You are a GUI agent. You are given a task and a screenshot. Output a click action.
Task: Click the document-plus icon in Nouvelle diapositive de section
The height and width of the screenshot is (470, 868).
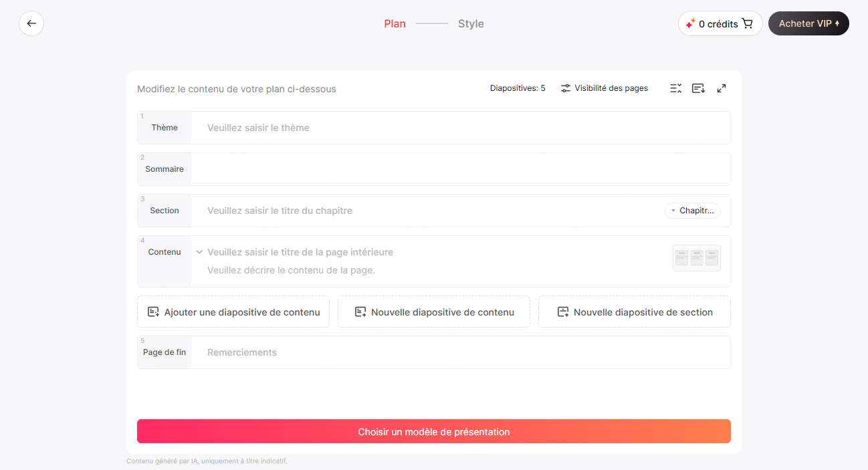tap(563, 312)
